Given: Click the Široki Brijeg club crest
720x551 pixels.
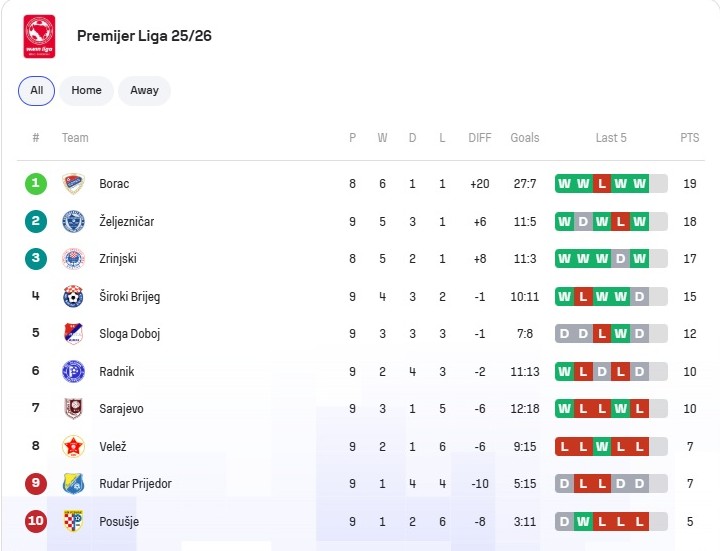Looking at the screenshot, I should [73, 296].
